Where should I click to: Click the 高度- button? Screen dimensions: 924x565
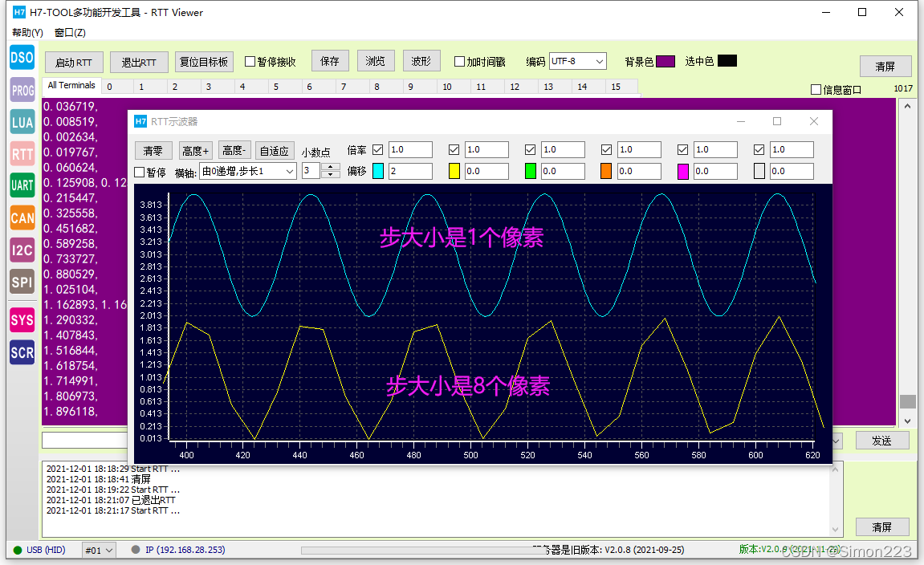(234, 150)
